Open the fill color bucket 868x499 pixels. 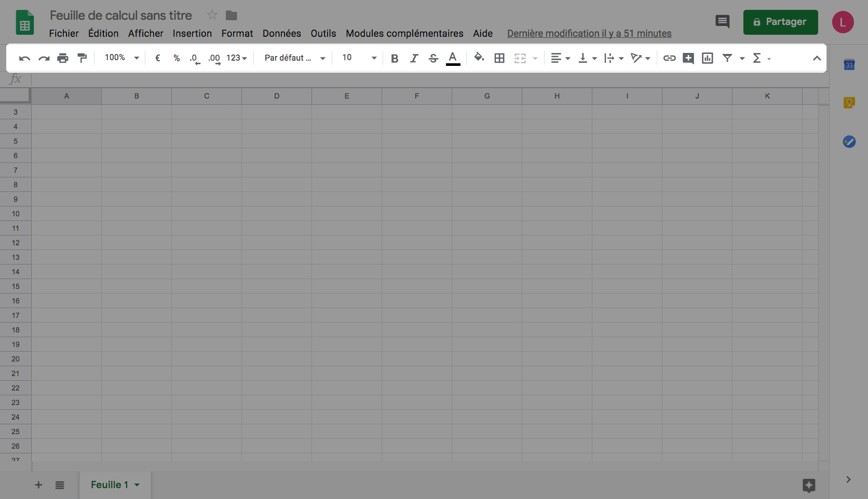click(479, 58)
